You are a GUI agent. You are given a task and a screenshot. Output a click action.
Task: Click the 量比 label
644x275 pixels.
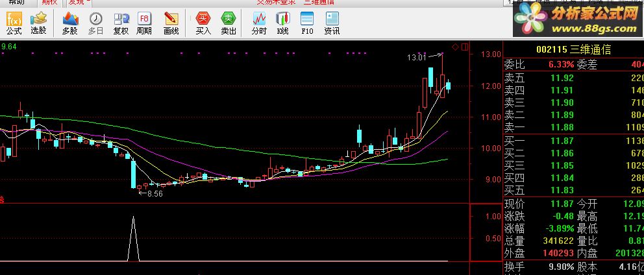coord(588,241)
